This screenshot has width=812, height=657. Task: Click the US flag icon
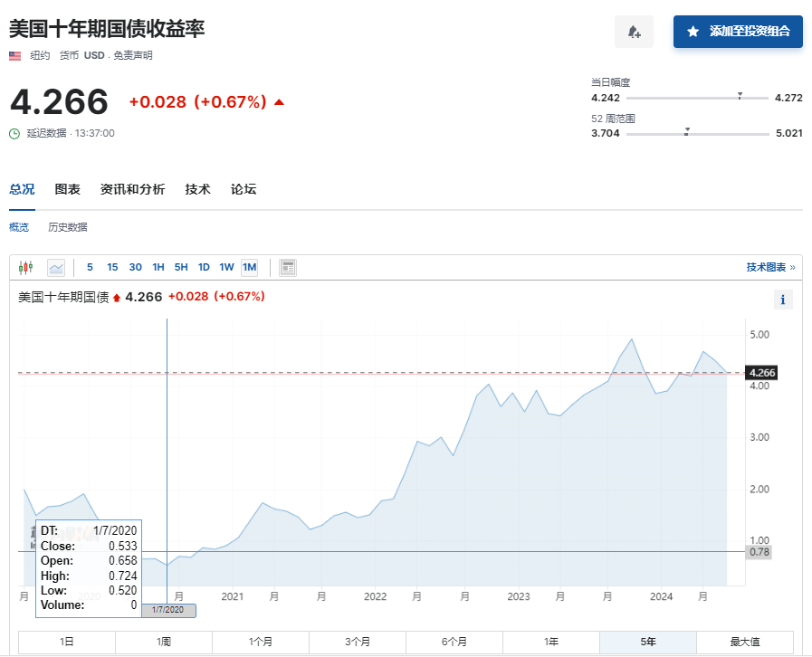pos(15,55)
